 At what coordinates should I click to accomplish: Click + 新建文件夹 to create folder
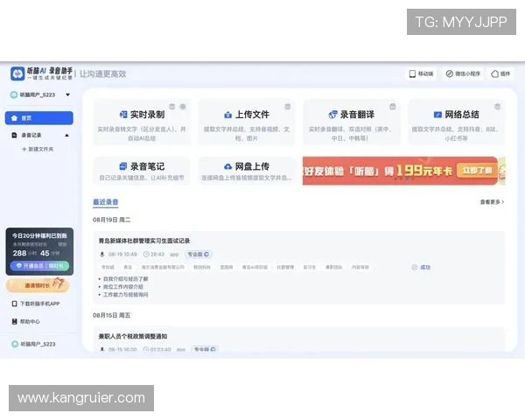38,149
